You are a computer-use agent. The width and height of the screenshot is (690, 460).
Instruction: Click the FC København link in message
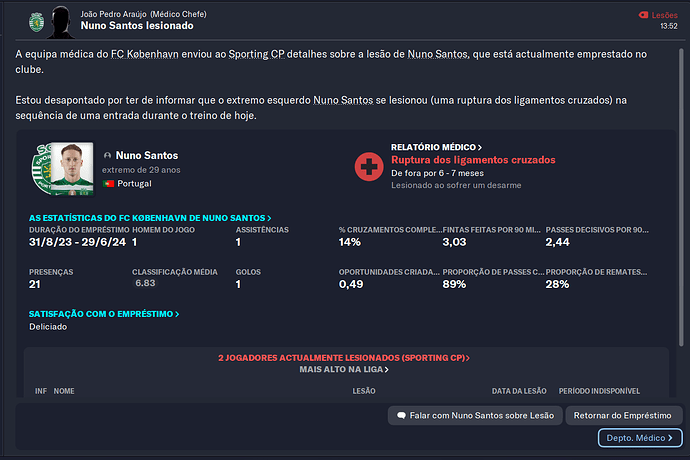[144, 54]
